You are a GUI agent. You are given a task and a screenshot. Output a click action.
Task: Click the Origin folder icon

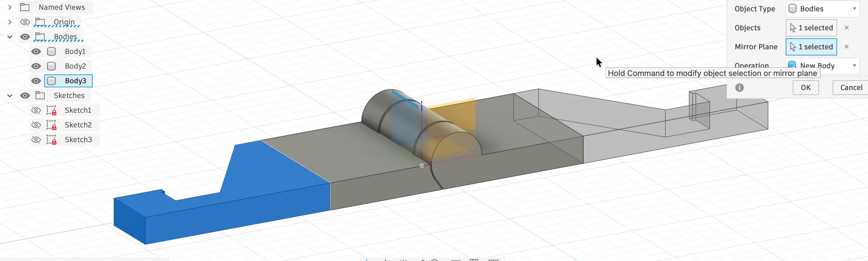pyautogui.click(x=40, y=22)
